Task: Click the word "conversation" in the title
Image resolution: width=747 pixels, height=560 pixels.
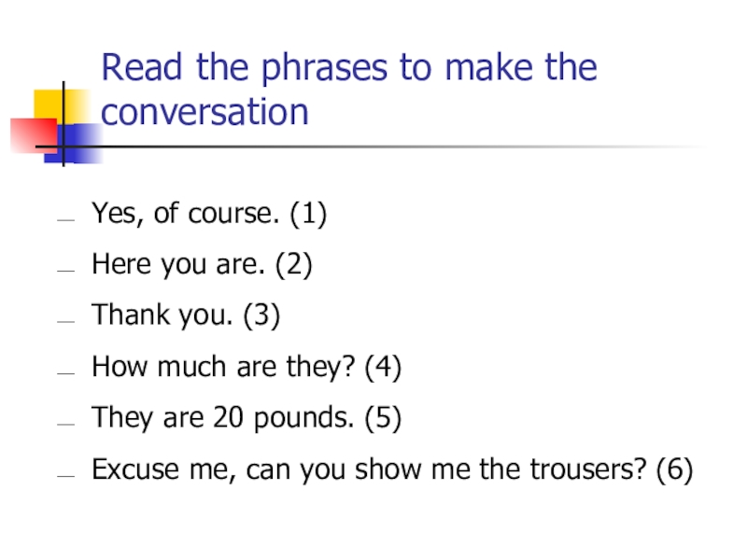Action: pyautogui.click(x=204, y=113)
